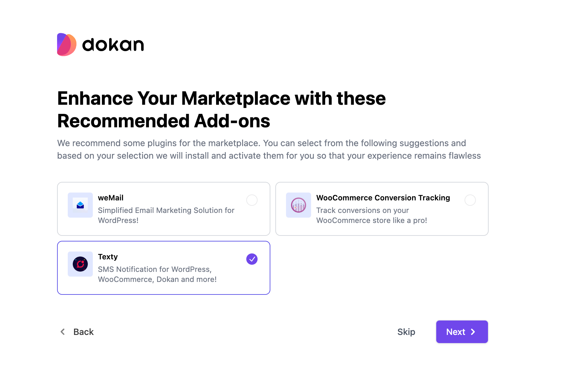Click the Dokan logo icon

coord(67,45)
